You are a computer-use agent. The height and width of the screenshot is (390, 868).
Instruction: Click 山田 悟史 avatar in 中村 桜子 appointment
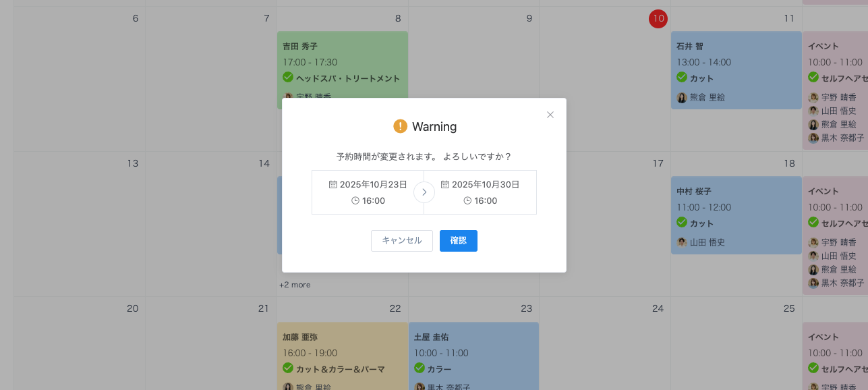click(682, 243)
